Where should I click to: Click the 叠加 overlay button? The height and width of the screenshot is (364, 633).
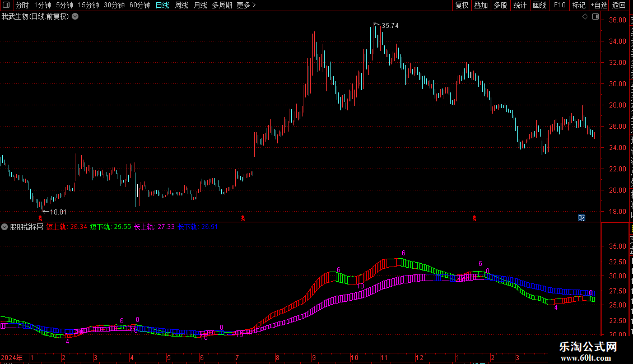pyautogui.click(x=481, y=5)
